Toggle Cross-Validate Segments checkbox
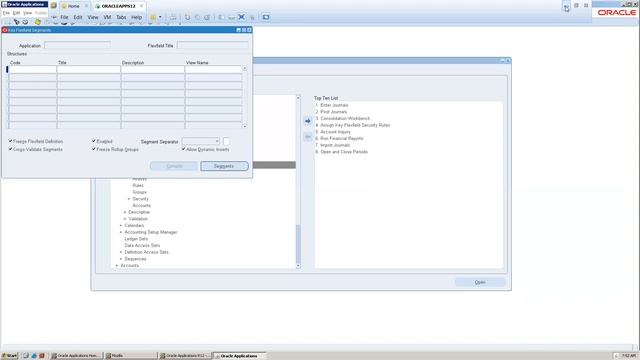This screenshot has width=640, height=360. (x=11, y=149)
